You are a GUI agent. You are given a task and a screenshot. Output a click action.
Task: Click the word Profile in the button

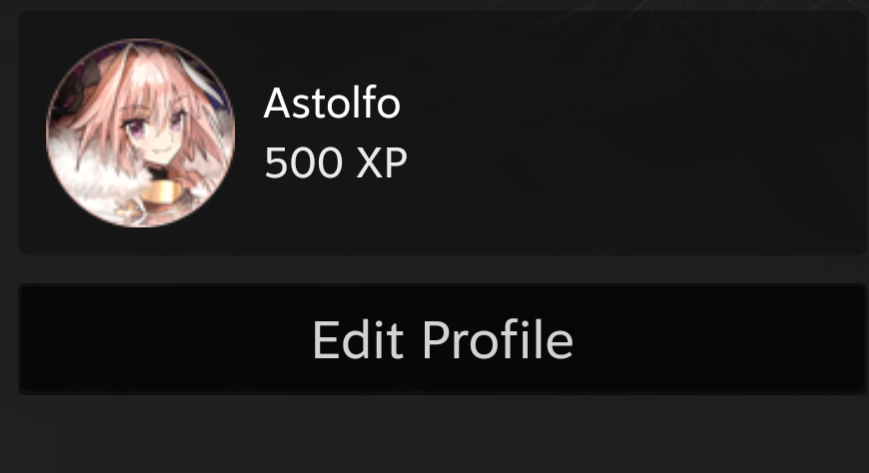click(498, 339)
